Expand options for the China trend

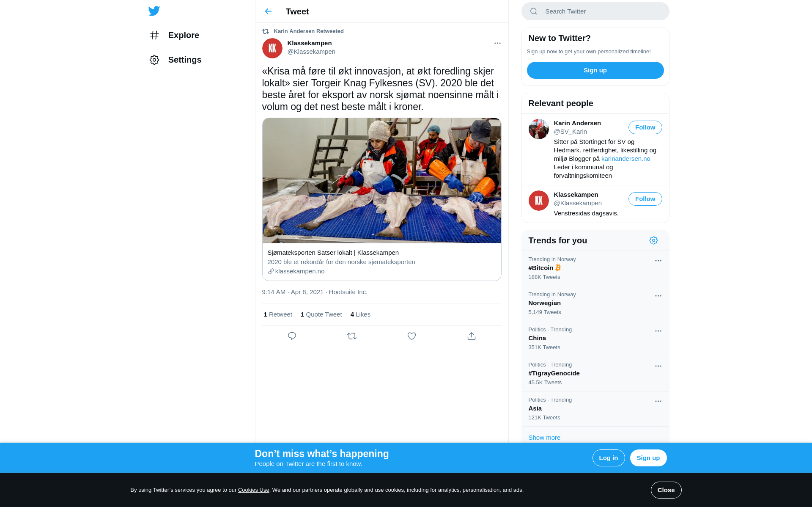pos(658,331)
